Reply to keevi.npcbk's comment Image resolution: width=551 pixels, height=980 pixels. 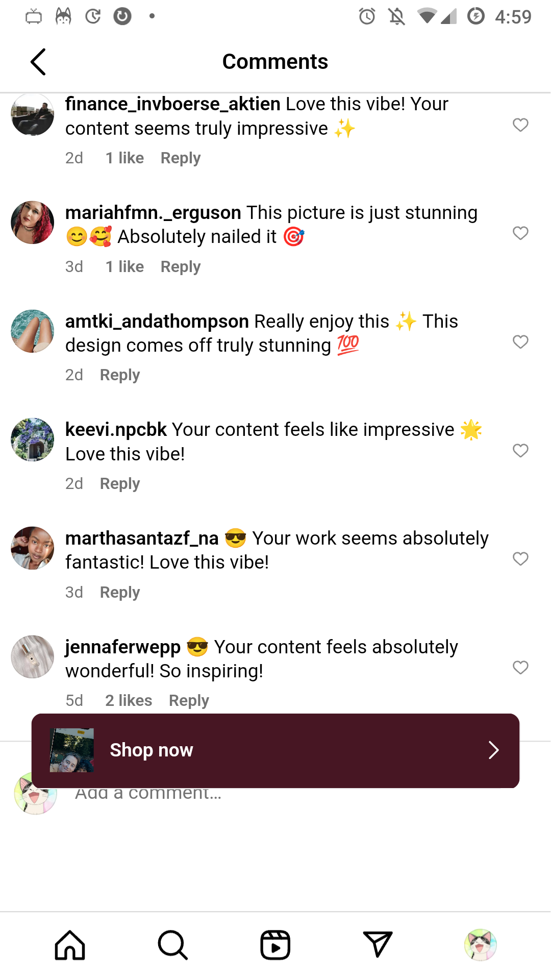[120, 484]
